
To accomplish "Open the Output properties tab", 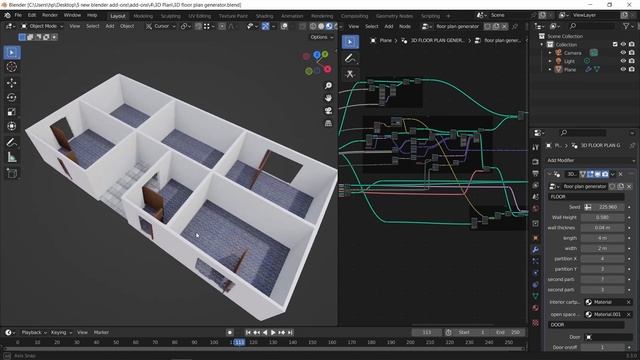I will (x=536, y=174).
